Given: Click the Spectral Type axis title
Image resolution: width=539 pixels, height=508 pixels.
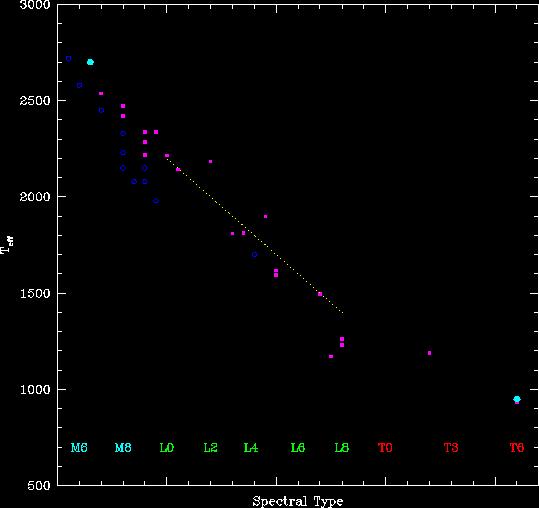Looking at the screenshot, I should (298, 501).
